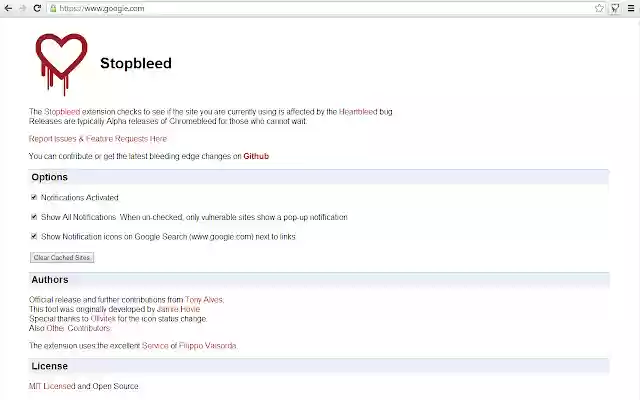Bookmark the page with the star icon
The image size is (640, 400).
tap(599, 8)
